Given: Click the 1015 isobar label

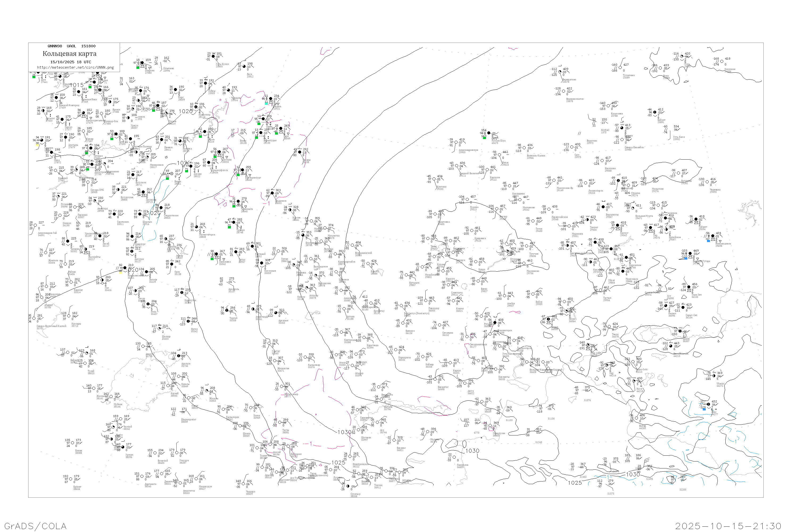Looking at the screenshot, I should pos(77,85).
